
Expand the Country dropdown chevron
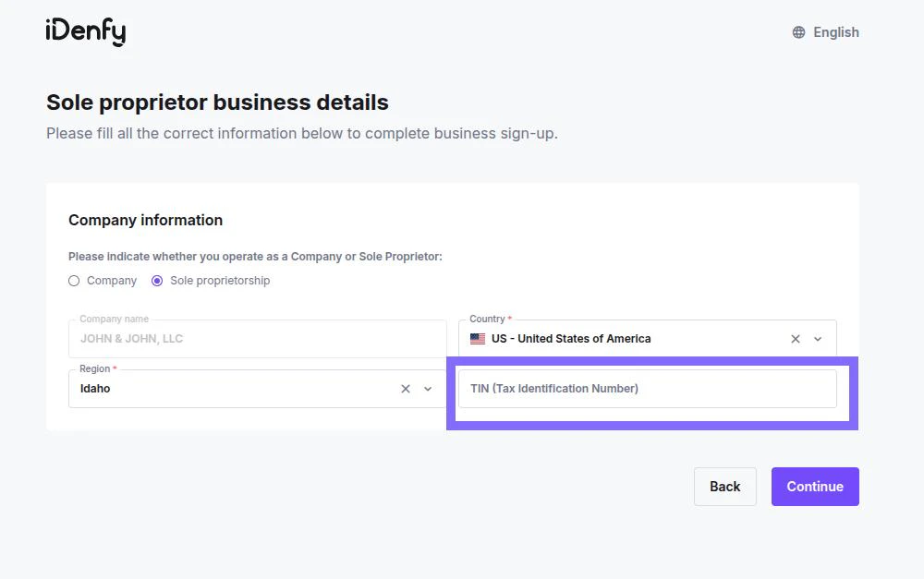(818, 339)
